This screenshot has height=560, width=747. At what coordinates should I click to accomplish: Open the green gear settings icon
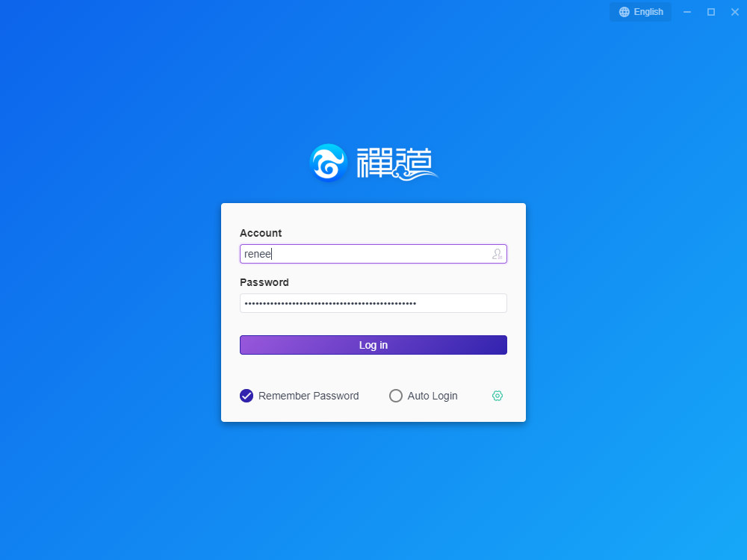[x=498, y=396]
